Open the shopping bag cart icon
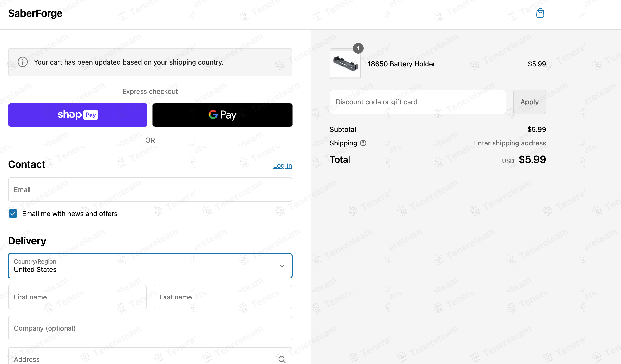Viewport: 621px width, 364px height. pyautogui.click(x=540, y=13)
